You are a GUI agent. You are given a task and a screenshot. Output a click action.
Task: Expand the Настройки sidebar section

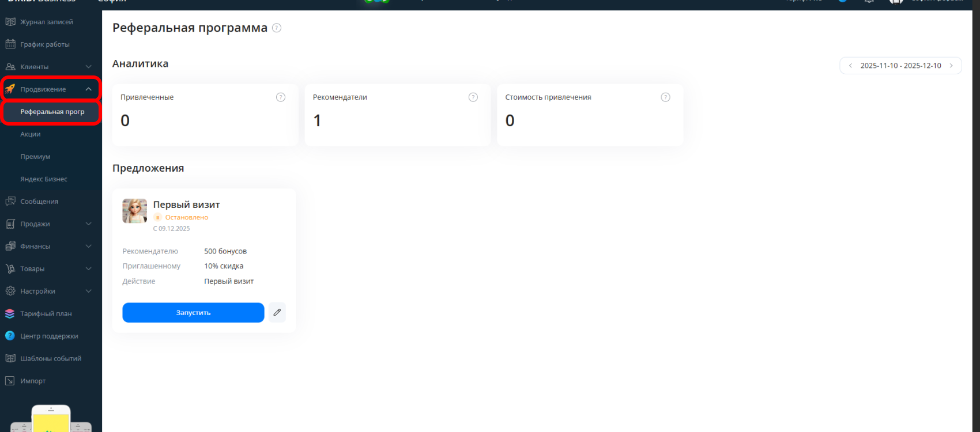[88, 291]
